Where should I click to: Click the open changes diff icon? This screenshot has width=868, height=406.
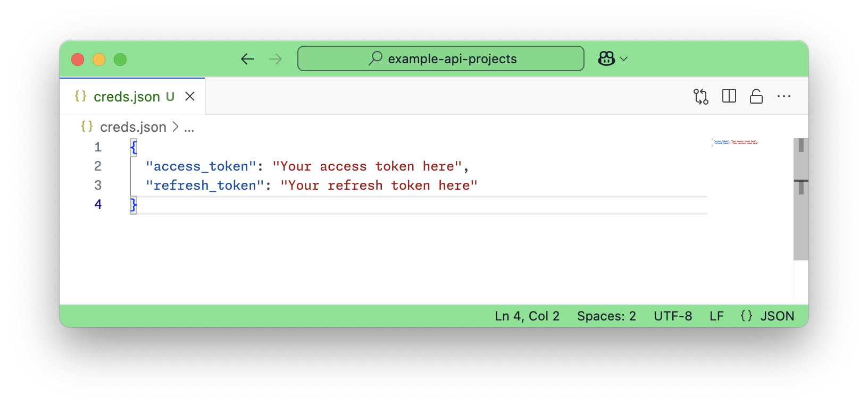(x=700, y=96)
